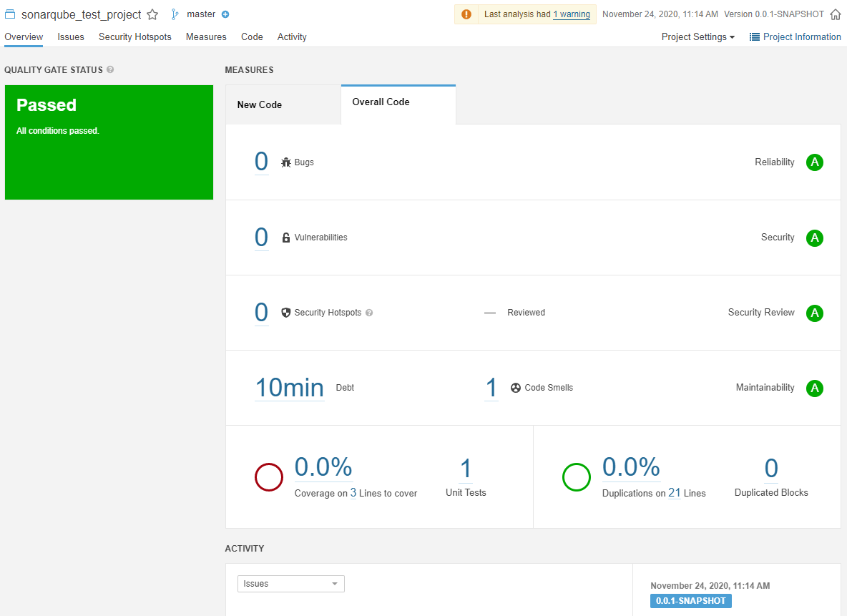The image size is (847, 616).
Task: Click the 0 Security Hotspots count
Action: click(x=261, y=313)
